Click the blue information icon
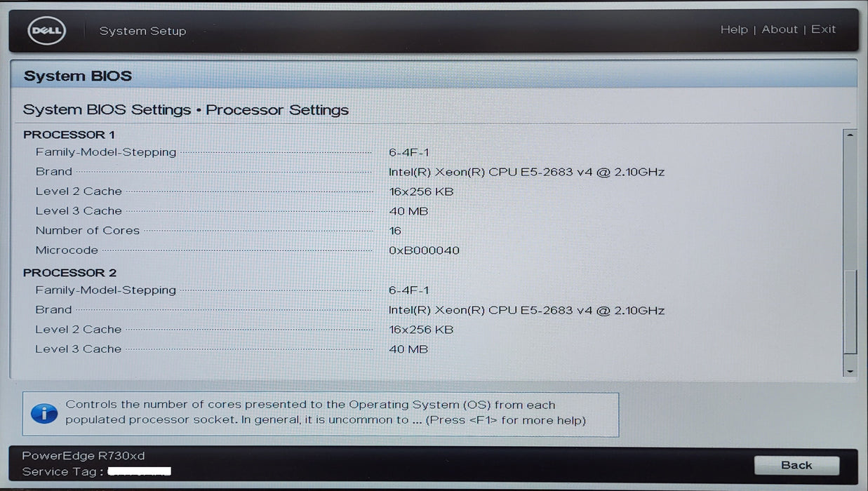The width and height of the screenshot is (868, 491). (x=44, y=413)
